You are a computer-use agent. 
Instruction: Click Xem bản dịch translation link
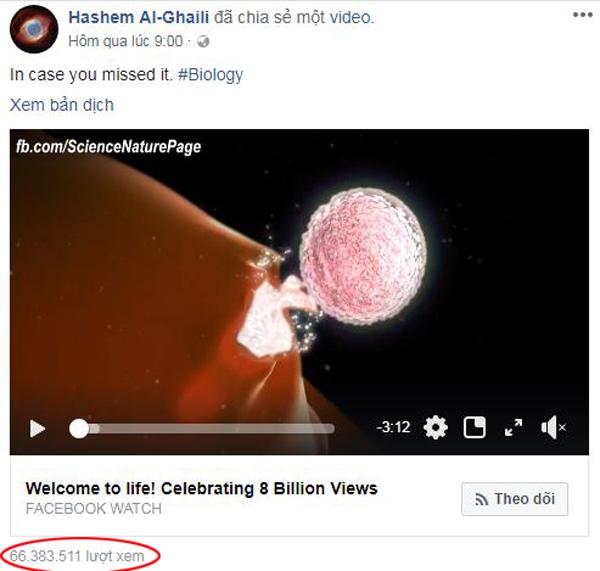coord(62,105)
